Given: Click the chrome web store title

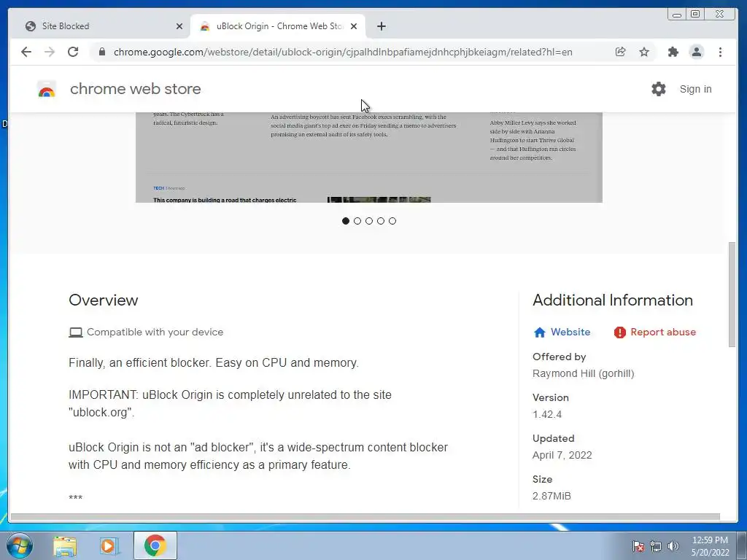Looking at the screenshot, I should tap(135, 89).
